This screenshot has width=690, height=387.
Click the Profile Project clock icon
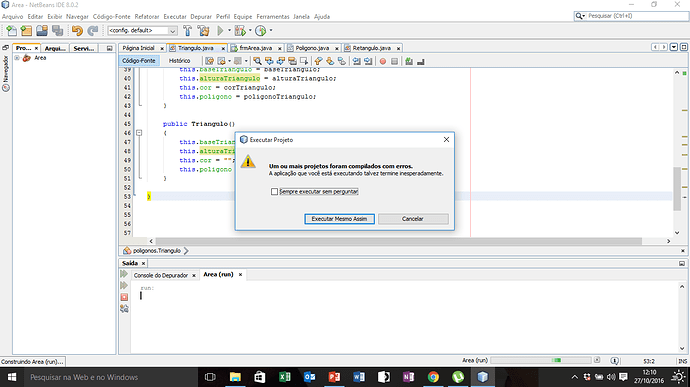pos(261,31)
